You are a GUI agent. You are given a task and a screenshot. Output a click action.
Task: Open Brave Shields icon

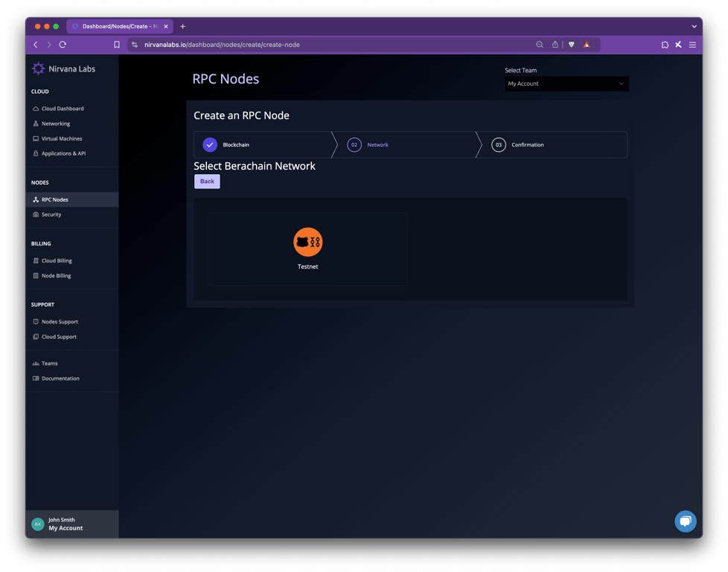point(572,45)
